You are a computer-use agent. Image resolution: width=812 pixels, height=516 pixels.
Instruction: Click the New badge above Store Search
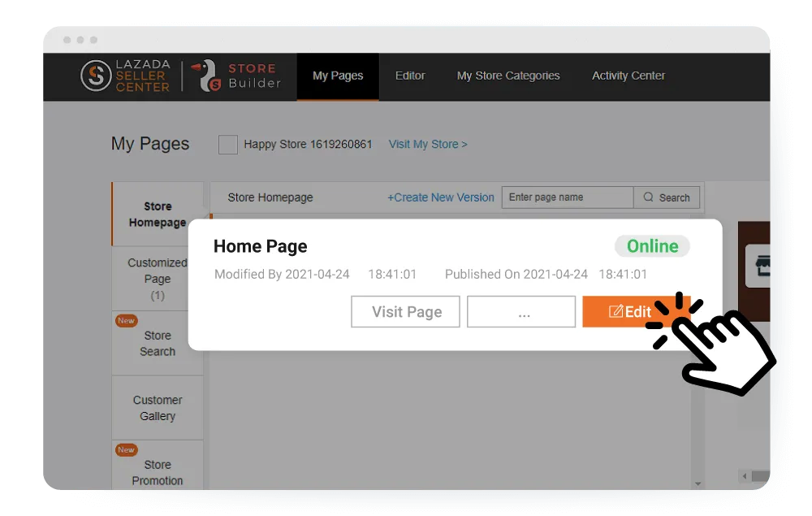126,321
